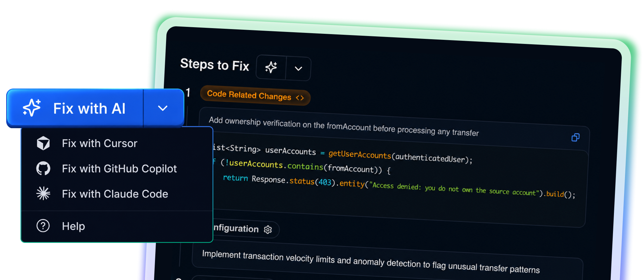
Task: Open the Fix with AI dropdown chevron
Action: [x=163, y=108]
